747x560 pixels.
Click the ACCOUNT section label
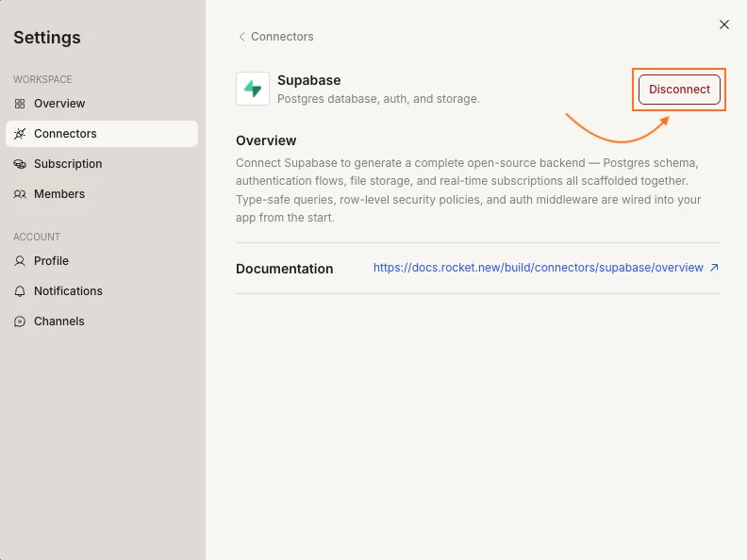[x=37, y=237]
